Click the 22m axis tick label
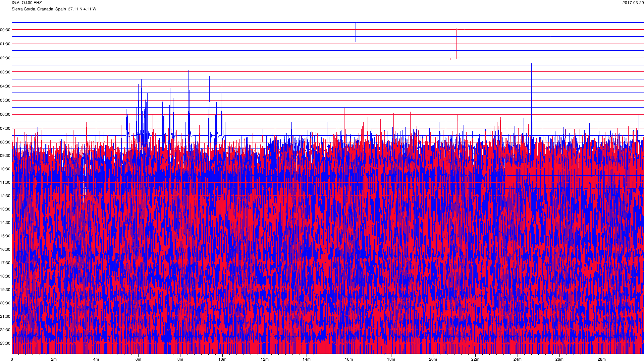This screenshot has height=362, width=644. (475, 359)
